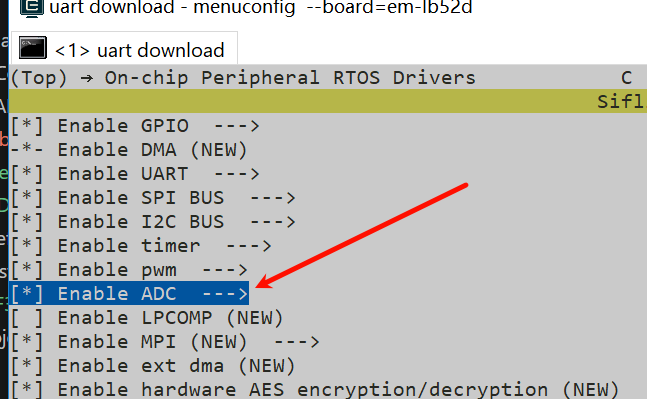Click the (Top) breadcrumb link
Viewport: 647px width, 399px height.
(38, 78)
